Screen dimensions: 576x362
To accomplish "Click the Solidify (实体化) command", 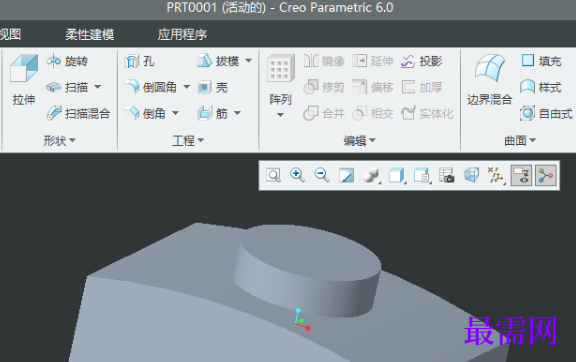I will pyautogui.click(x=428, y=114).
